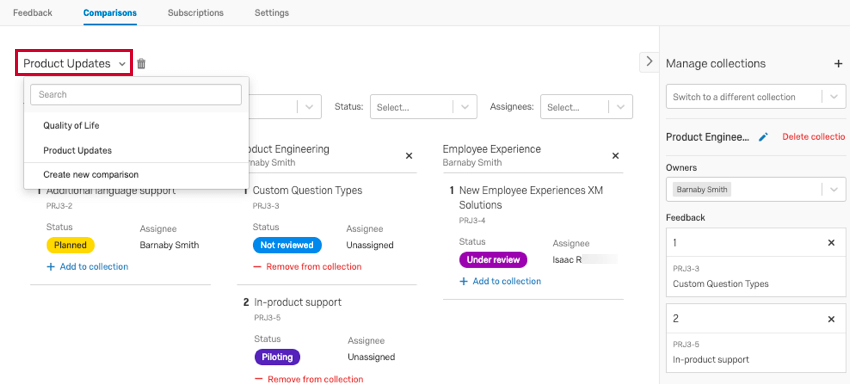This screenshot has width=850, height=384.
Task: Remove In-product support from feedback list
Action: click(831, 319)
